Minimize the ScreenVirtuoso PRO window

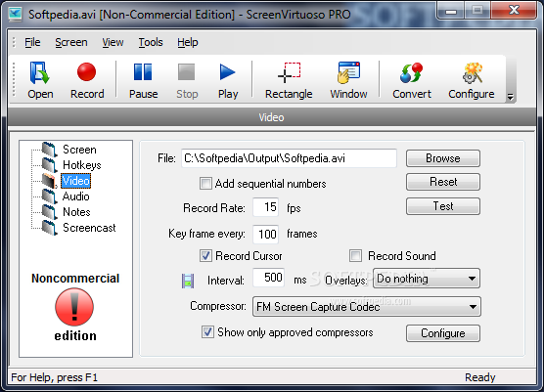(x=451, y=11)
